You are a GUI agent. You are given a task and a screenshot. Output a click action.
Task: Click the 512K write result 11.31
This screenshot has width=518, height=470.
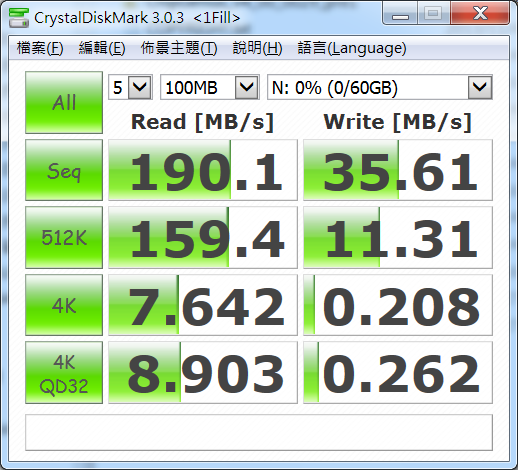(398, 237)
